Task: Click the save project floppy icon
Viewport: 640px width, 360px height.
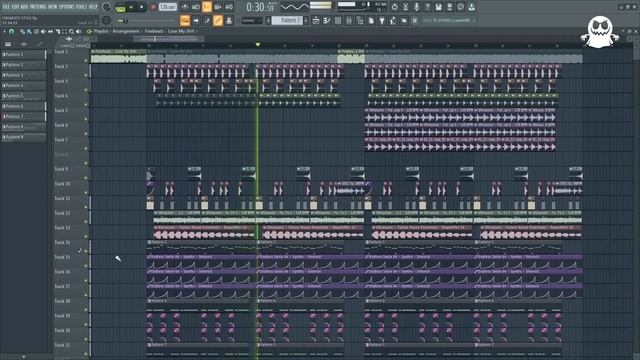Action: click(x=438, y=7)
